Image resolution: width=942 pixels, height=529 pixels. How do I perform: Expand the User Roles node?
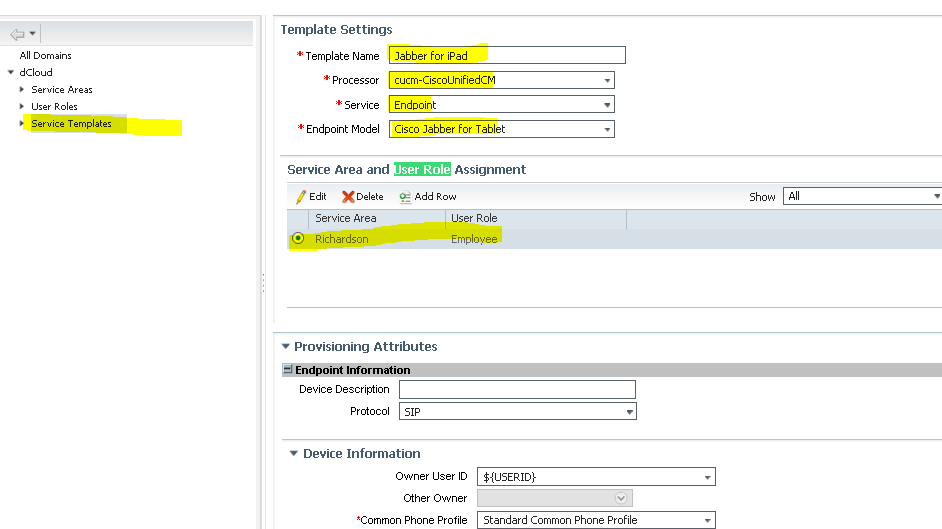click(22, 106)
